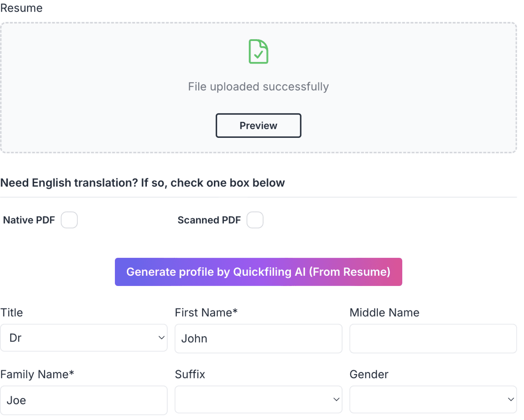
Task: Click the First Name field containing John
Action: [258, 338]
